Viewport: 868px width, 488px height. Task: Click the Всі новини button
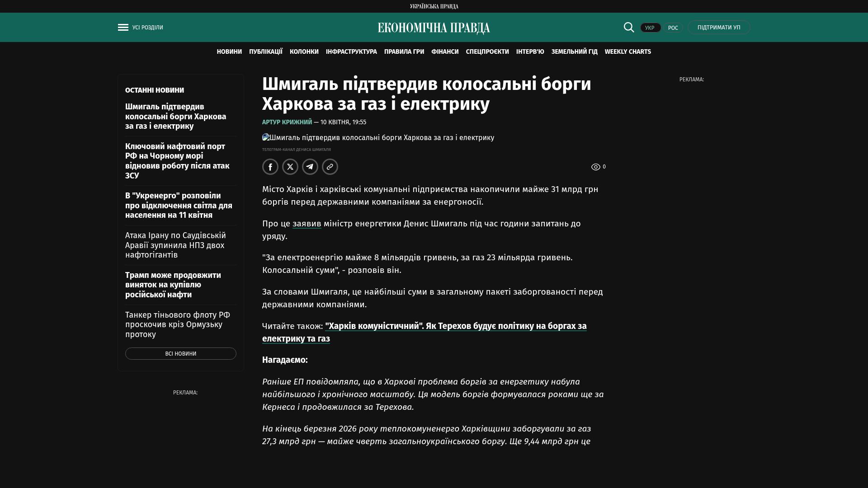coord(181,354)
